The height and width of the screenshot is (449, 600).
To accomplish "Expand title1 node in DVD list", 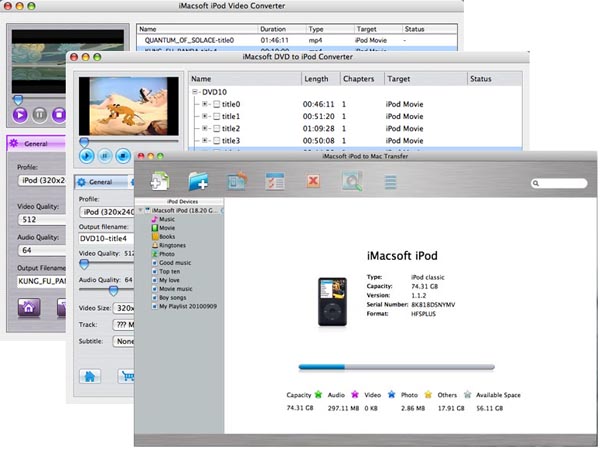I will click(205, 116).
